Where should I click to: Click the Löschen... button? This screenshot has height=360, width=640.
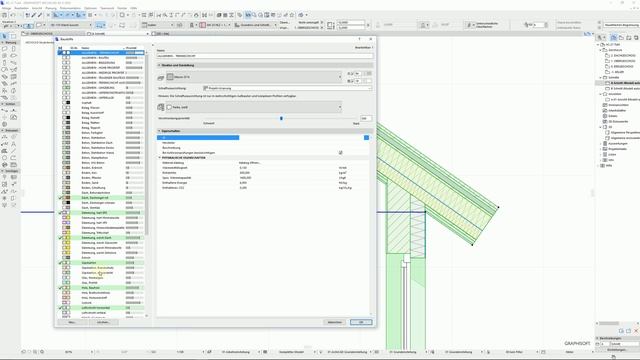coord(103,322)
